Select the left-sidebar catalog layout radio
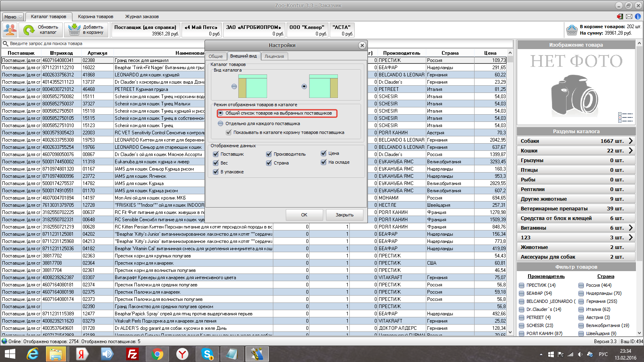644x362 pixels. (234, 86)
